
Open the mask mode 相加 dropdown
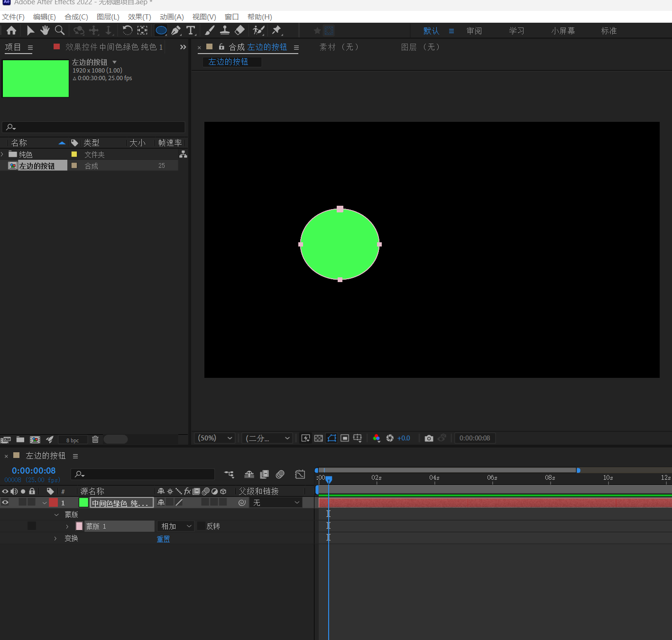175,526
